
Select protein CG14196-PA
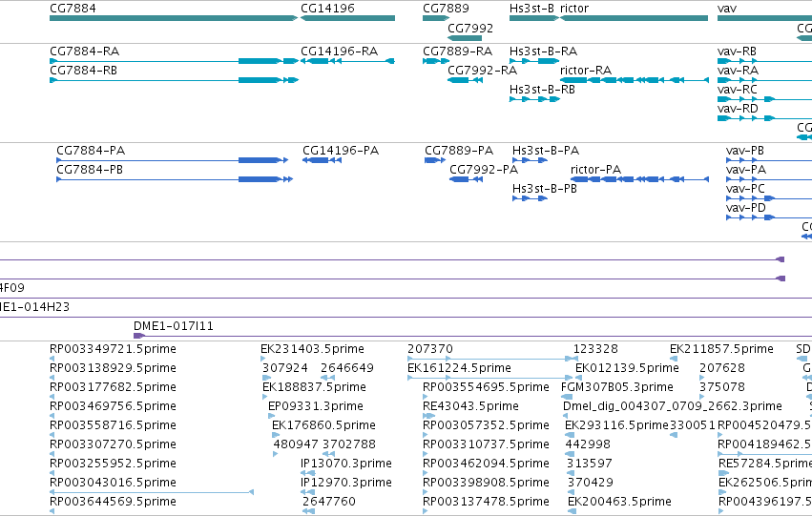(322, 160)
